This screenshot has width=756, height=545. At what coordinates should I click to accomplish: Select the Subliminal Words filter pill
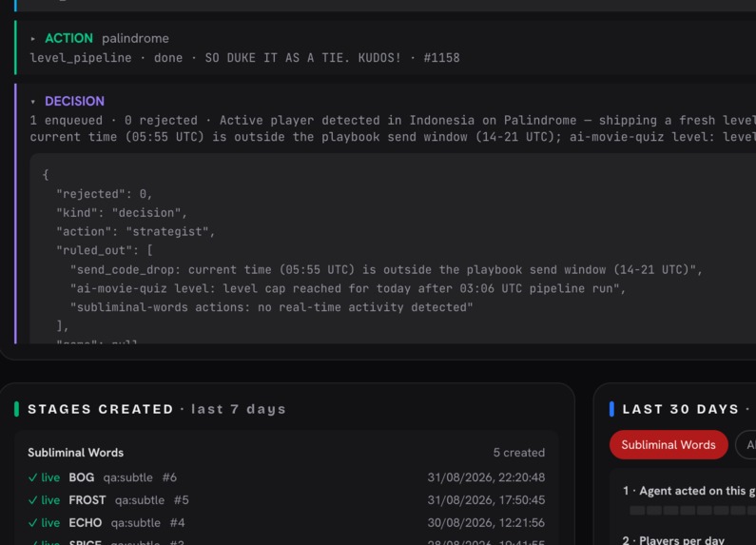[669, 445]
